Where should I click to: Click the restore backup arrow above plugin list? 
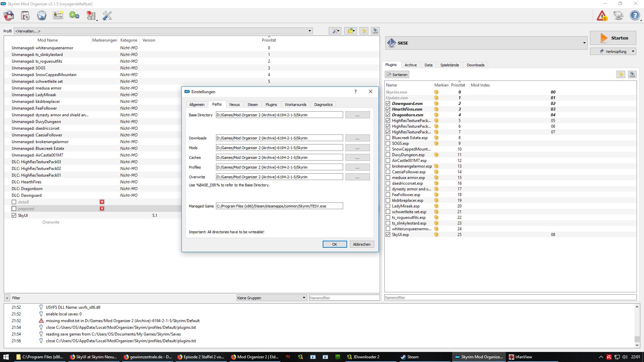[x=621, y=74]
